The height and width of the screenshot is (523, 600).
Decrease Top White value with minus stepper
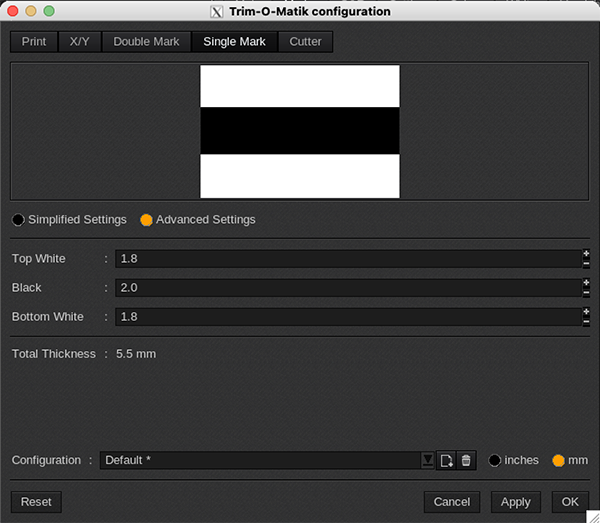tap(586, 264)
